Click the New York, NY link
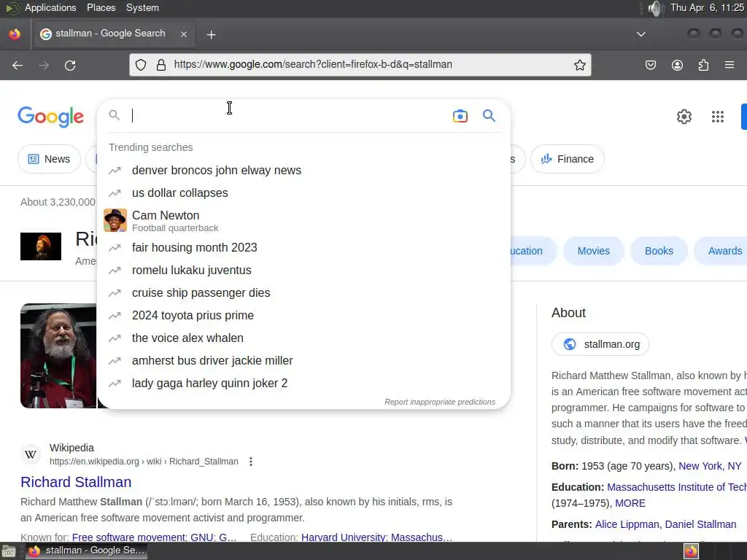The width and height of the screenshot is (747, 560). click(709, 466)
